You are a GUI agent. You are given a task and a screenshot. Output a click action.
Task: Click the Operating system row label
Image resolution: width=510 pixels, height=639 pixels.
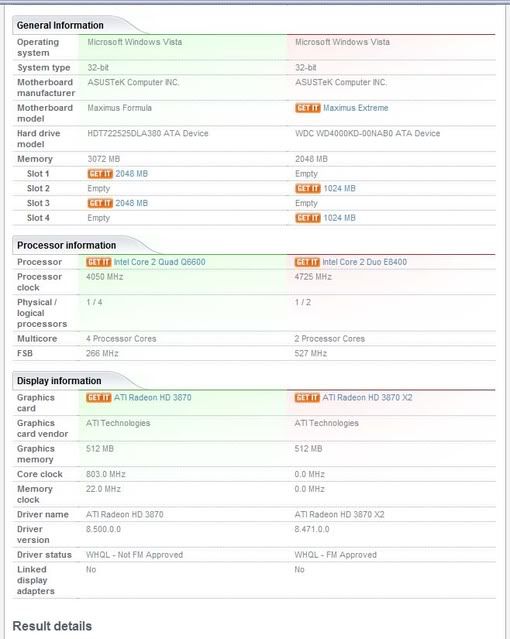(38, 48)
